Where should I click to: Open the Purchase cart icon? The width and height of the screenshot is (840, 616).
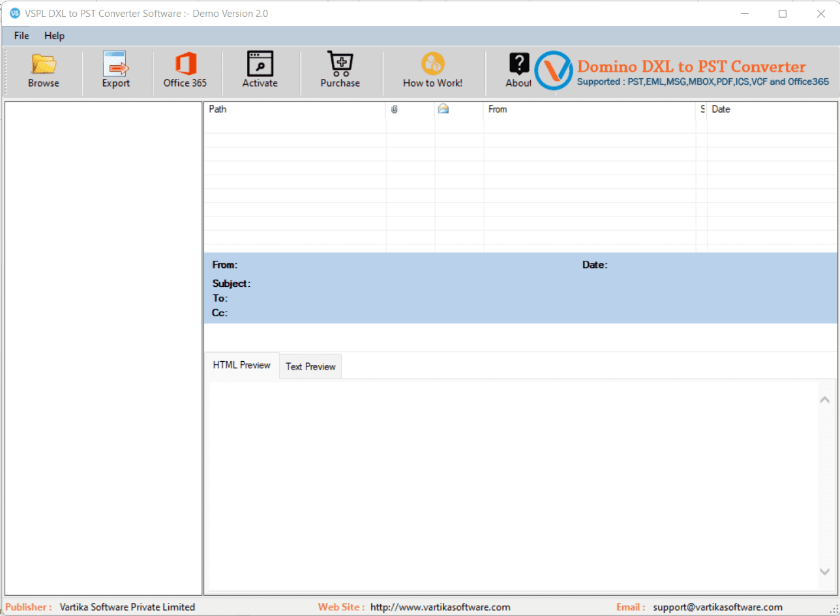[340, 70]
